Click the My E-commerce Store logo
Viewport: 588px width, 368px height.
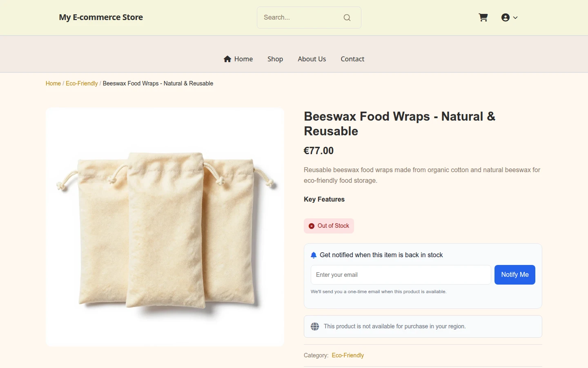[101, 17]
